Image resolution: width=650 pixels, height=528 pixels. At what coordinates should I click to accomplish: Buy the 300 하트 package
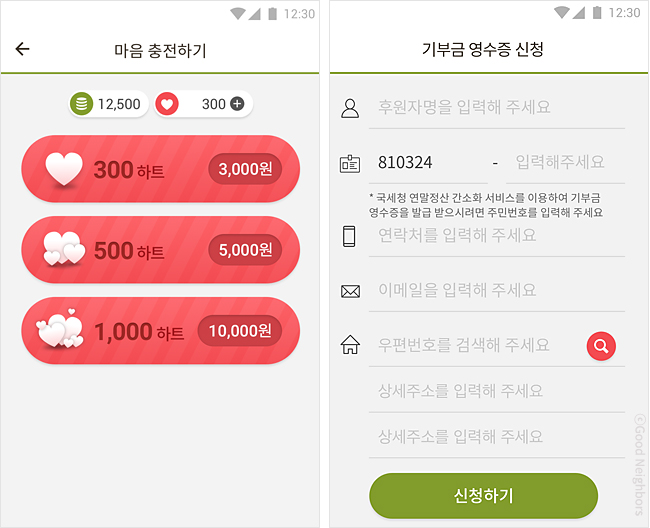[x=160, y=170]
